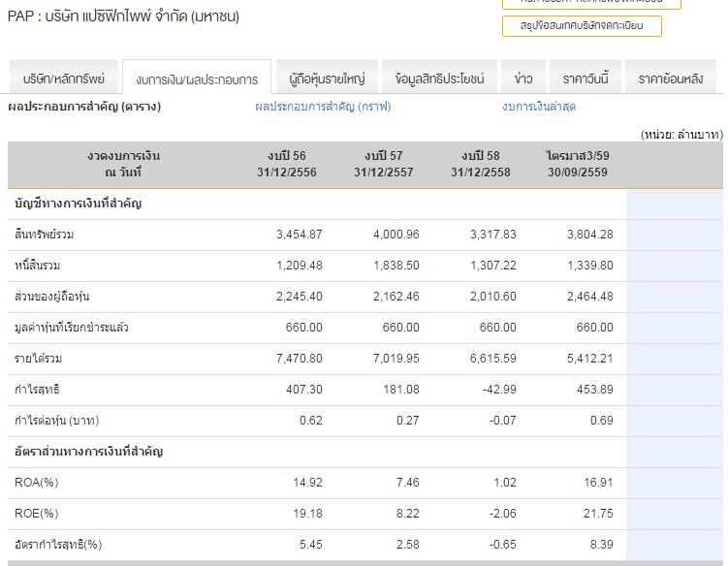
Task: Click equity value 2,245.40
Action: point(299,297)
